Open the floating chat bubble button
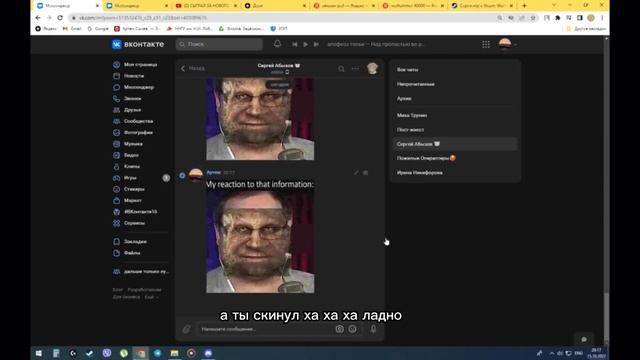This screenshot has width=640, height=360. tap(584, 340)
